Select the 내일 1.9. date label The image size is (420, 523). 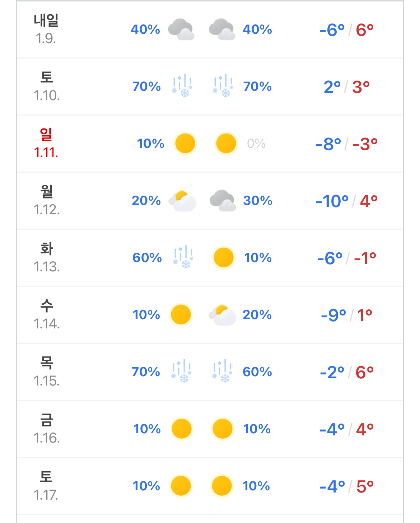[46, 29]
